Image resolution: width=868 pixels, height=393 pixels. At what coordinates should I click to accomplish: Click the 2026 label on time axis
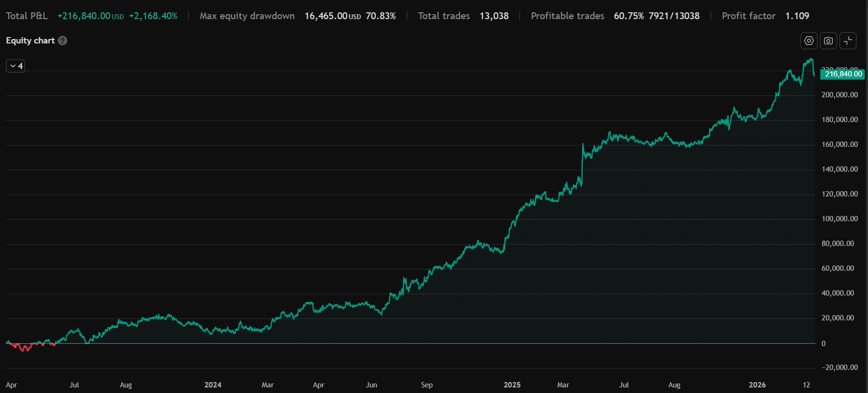(757, 385)
